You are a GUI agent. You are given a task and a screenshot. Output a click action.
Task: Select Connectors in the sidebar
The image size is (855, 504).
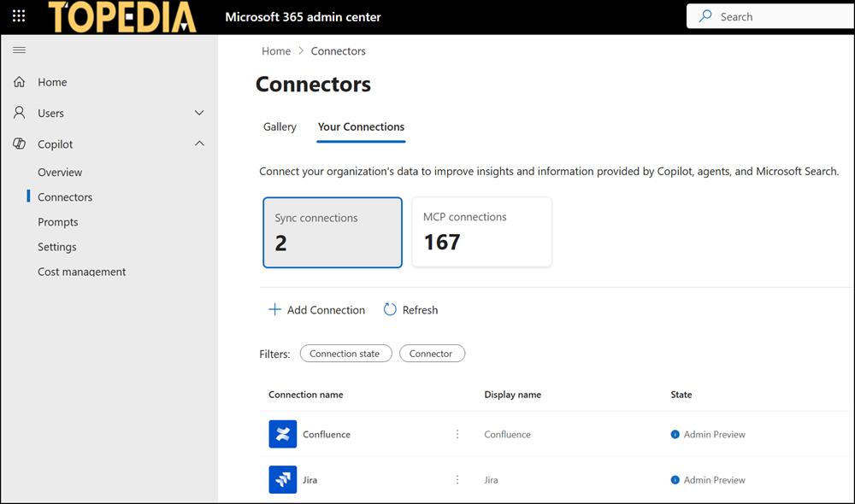[65, 197]
